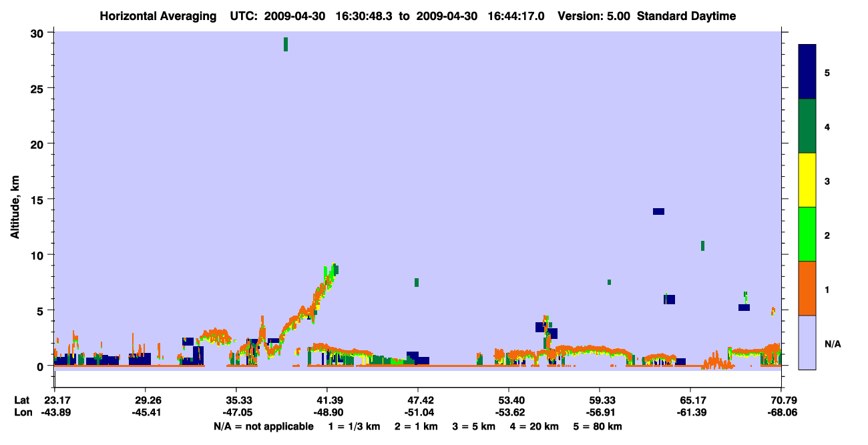
Task: Click the 'Standard Daytime' label
Action: [686, 16]
